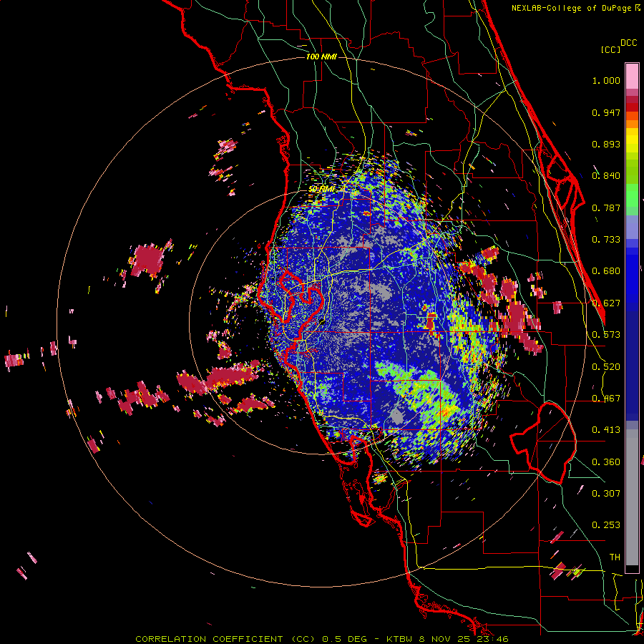This screenshot has width=644, height=644.
Task: Click the 100 NMI range ring label
Action: pyautogui.click(x=321, y=57)
